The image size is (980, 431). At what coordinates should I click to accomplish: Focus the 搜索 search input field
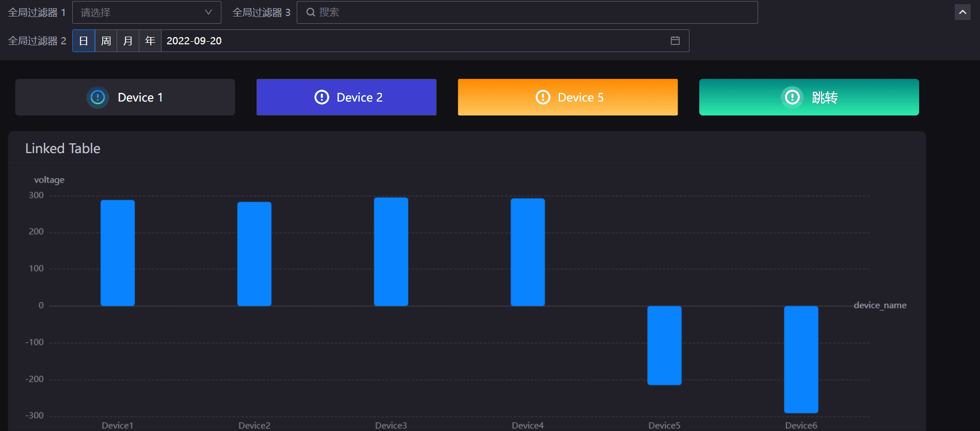[x=532, y=12]
